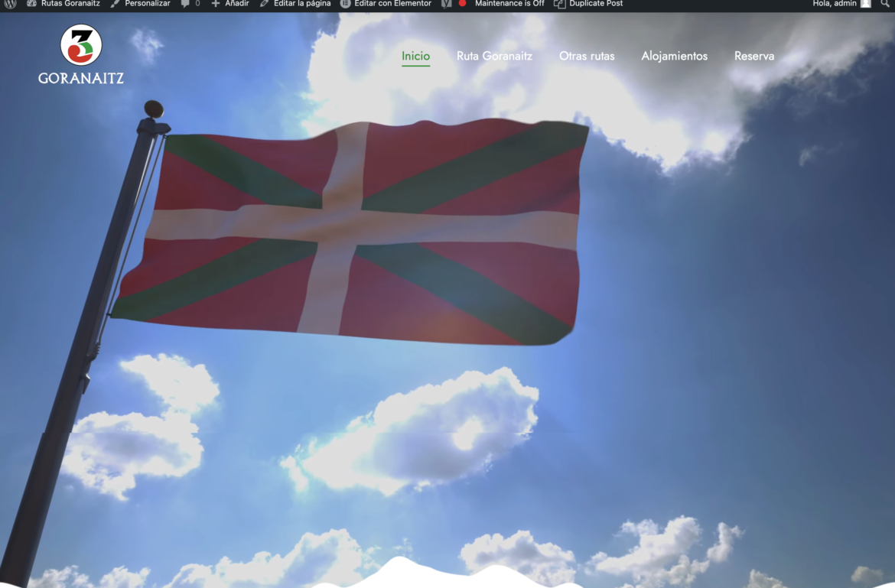Click the Añadir new content item
895x588 pixels.
click(230, 4)
